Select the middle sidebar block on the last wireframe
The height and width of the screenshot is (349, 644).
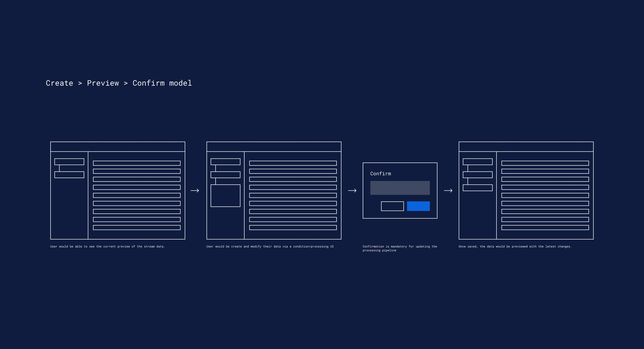point(477,175)
